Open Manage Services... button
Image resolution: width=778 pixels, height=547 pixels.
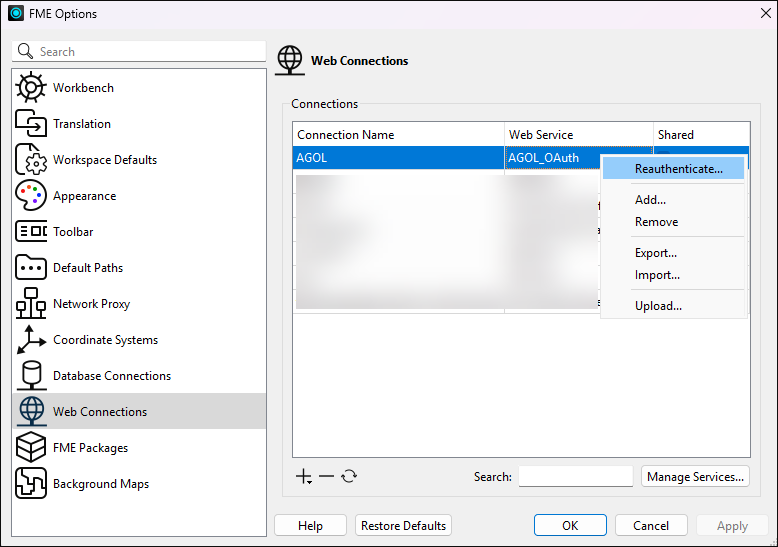point(695,477)
